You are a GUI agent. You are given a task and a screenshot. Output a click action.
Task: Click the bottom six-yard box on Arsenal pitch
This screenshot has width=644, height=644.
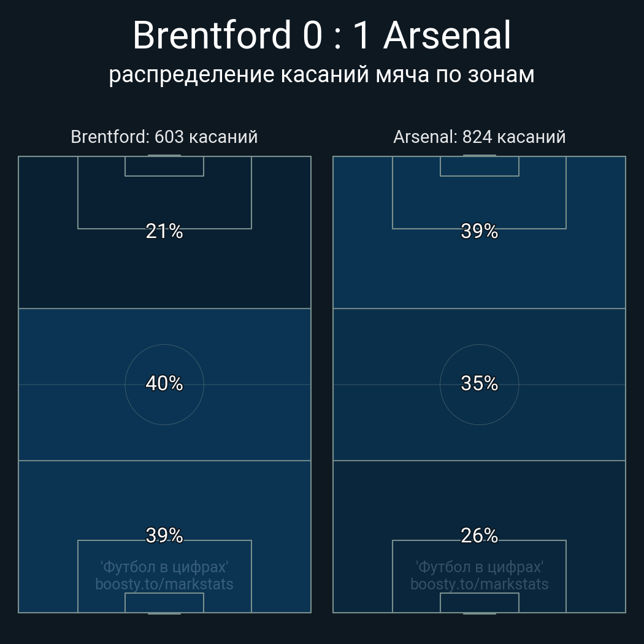click(479, 603)
